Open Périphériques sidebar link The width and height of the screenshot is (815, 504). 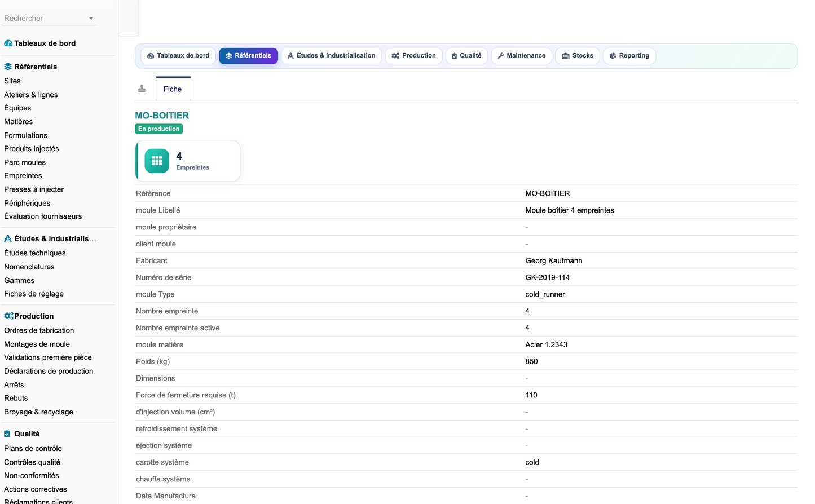(27, 203)
